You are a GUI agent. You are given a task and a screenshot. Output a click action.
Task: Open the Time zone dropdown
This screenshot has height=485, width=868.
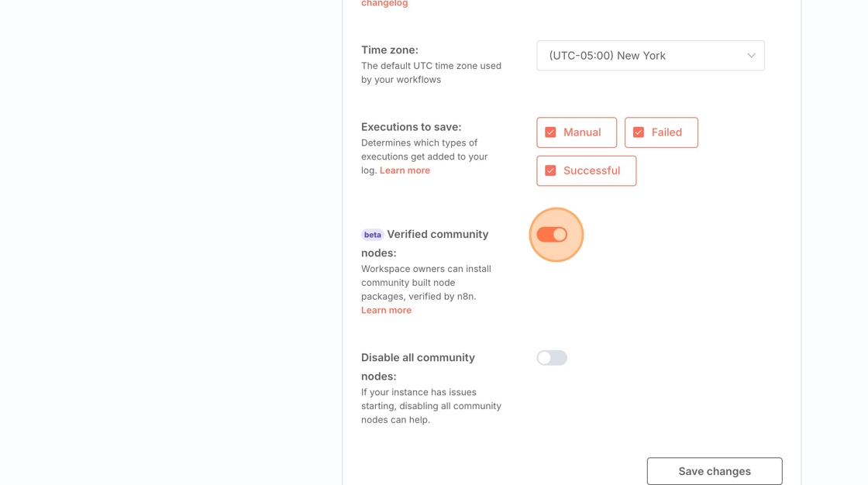[650, 56]
